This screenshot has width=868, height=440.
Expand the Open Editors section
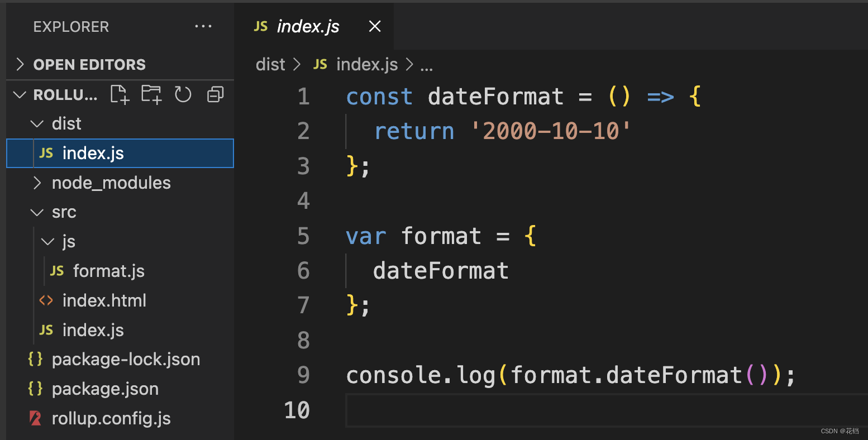tap(120, 65)
